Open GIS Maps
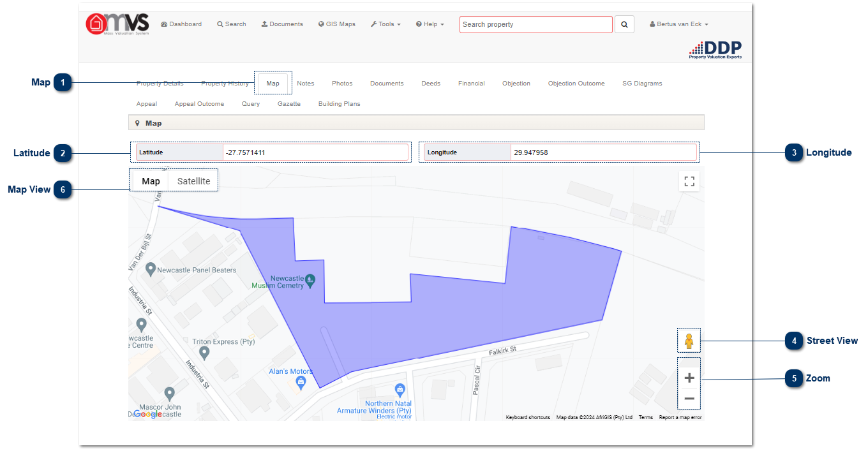This screenshot has width=868, height=451. click(336, 24)
